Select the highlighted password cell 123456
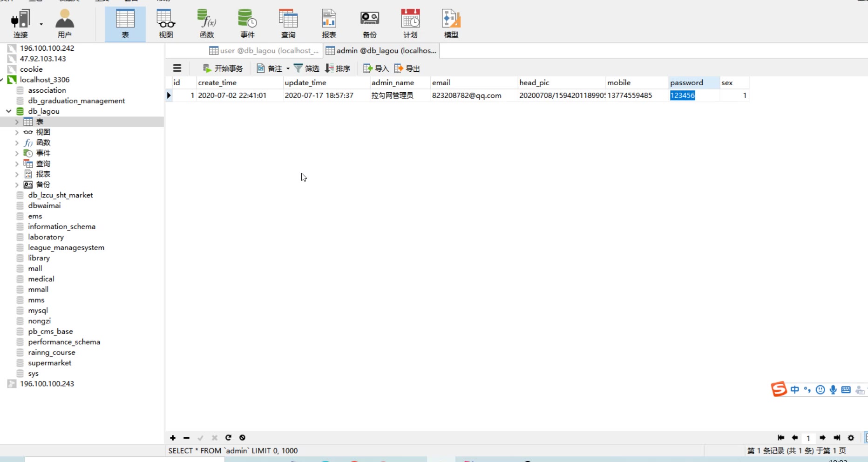Image resolution: width=868 pixels, height=462 pixels. [x=694, y=95]
